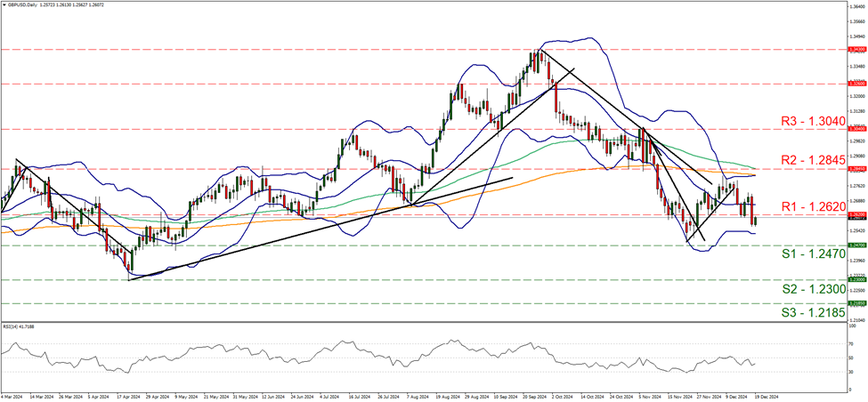Click the 17 Apr 2024 date label
The height and width of the screenshot is (402, 868).
point(128,397)
